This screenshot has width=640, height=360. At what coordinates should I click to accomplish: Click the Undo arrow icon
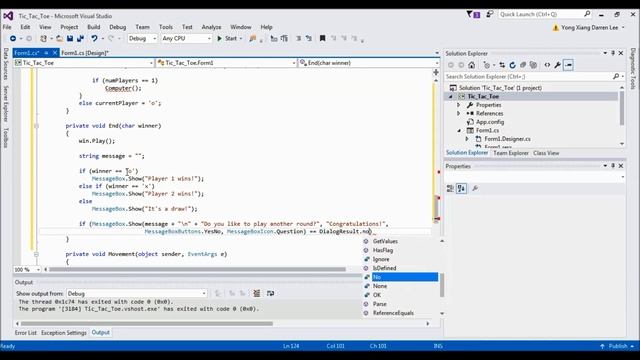[x=94, y=38]
